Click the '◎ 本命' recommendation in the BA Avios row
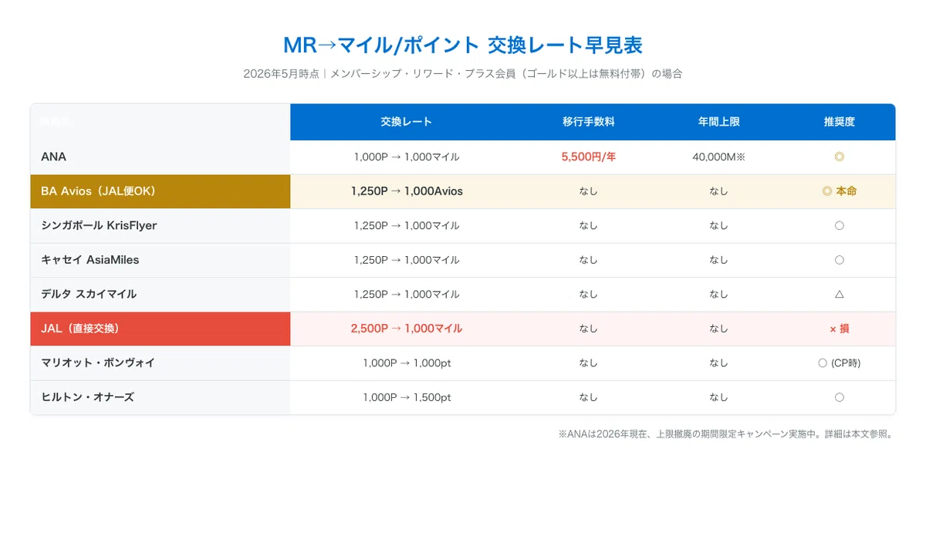926x560 pixels. [840, 191]
